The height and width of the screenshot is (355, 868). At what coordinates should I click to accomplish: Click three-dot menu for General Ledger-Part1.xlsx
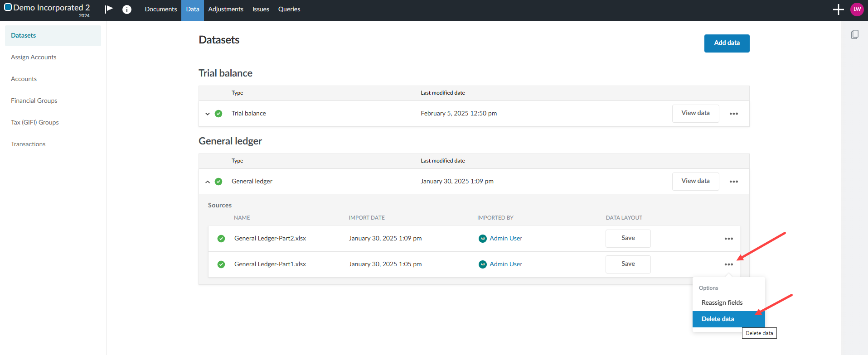[x=728, y=264]
